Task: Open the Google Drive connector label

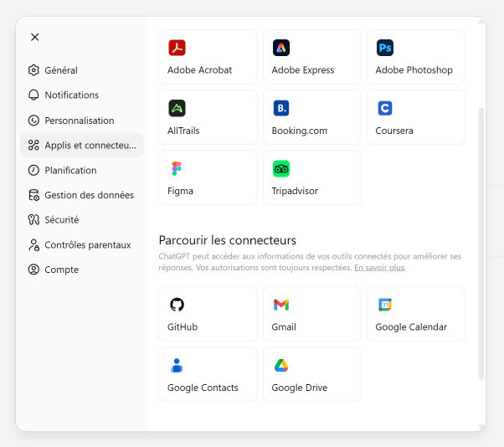Action: [300, 388]
